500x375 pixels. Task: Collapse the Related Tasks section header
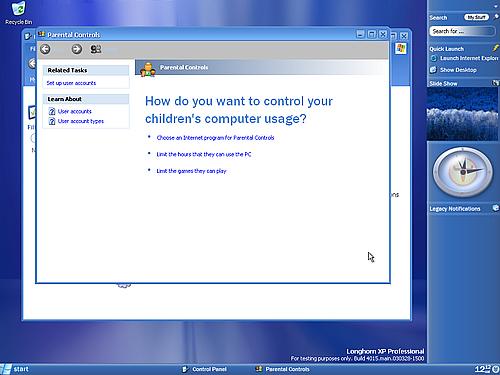point(86,70)
